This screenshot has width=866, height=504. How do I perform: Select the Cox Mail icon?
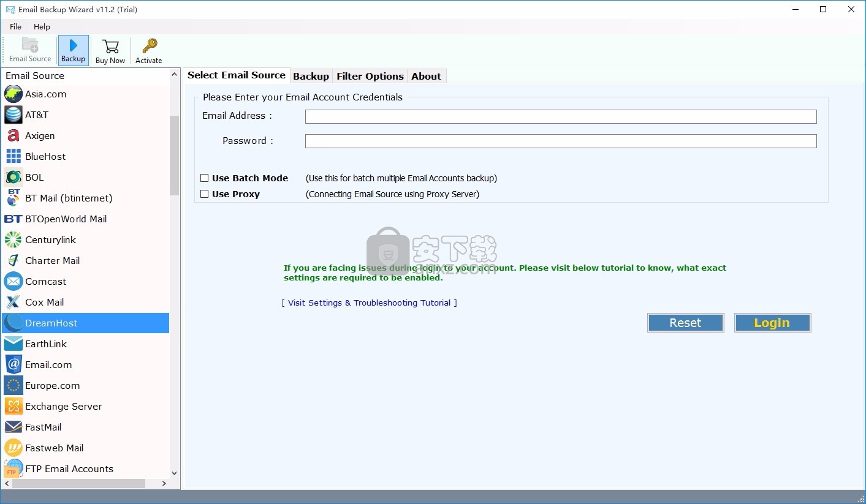[x=13, y=303]
